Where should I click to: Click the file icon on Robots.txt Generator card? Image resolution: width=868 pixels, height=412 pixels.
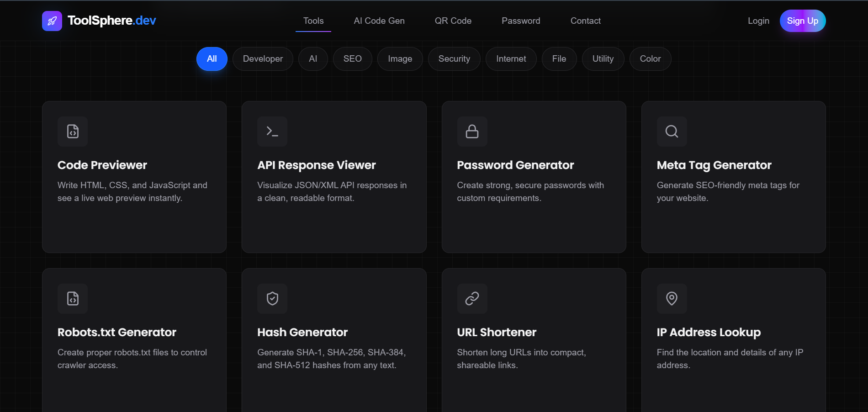click(x=72, y=299)
